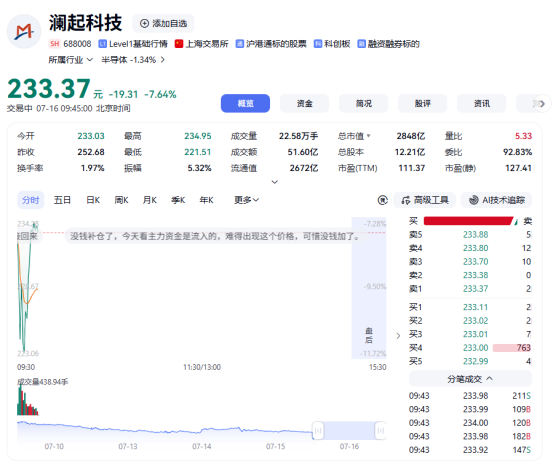Image resolution: width=553 pixels, height=467 pixels.
Task: Open AI技术追踪 feature
Action: click(x=497, y=200)
